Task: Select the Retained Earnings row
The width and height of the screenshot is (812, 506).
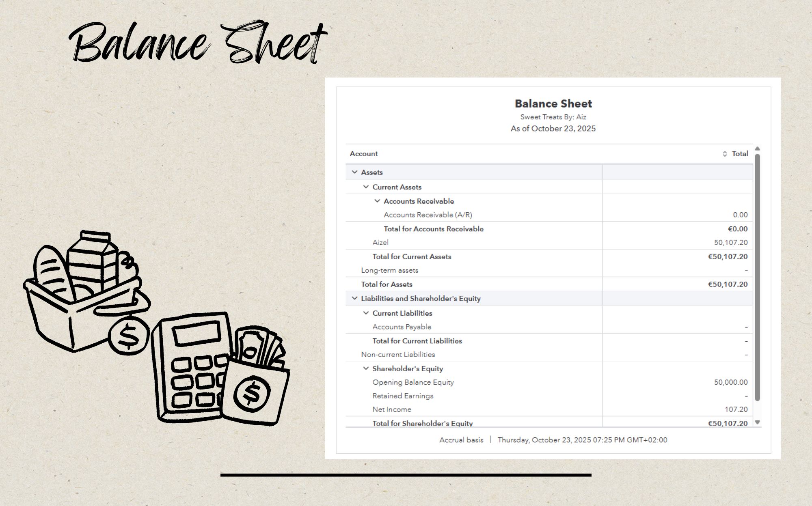Action: [x=403, y=396]
